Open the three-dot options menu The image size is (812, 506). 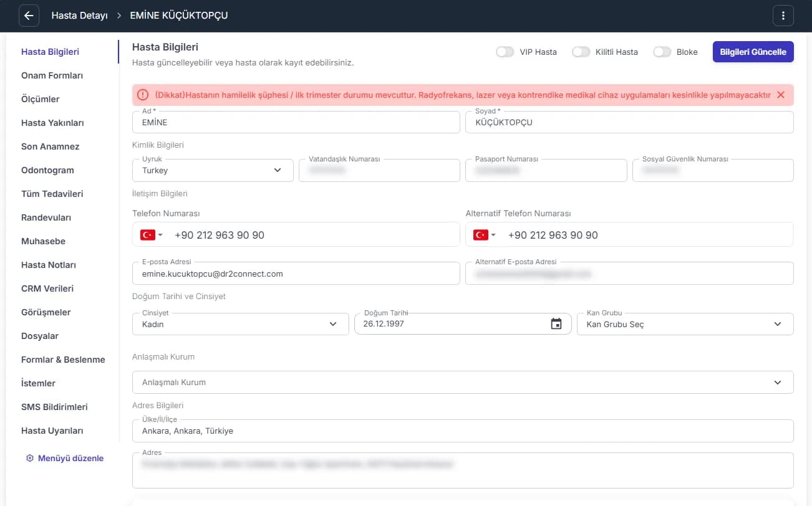783,16
